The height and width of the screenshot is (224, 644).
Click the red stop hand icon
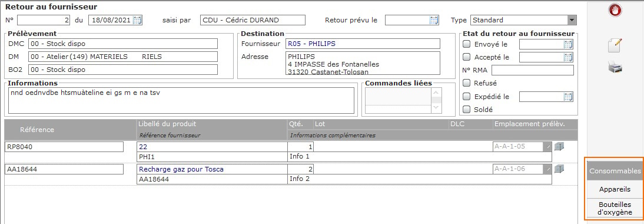pos(615,10)
